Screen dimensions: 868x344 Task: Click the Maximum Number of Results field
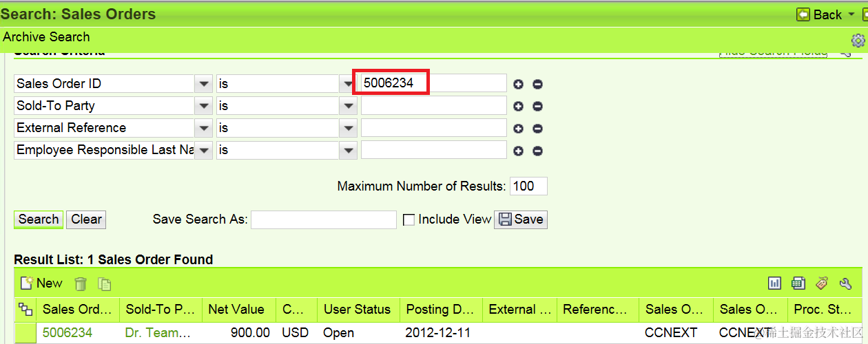pos(528,186)
